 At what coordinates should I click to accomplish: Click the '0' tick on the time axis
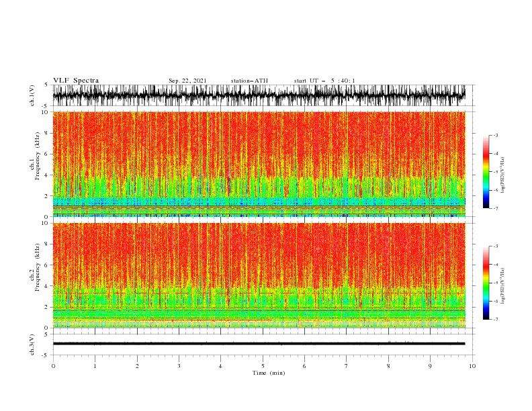coord(53,366)
